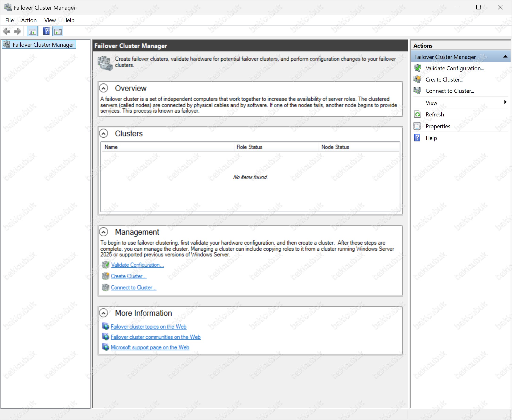
Task: Click the blue Help toolbar icon
Action: [46, 31]
